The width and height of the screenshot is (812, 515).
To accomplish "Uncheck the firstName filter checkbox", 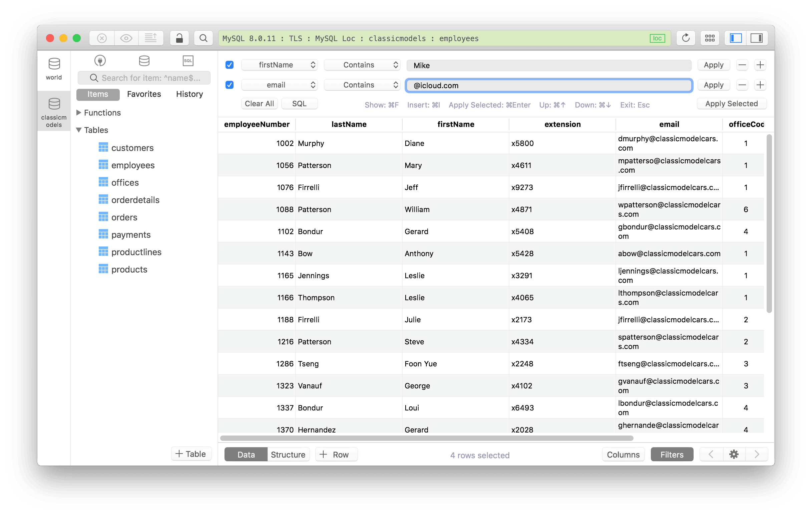I will (230, 65).
